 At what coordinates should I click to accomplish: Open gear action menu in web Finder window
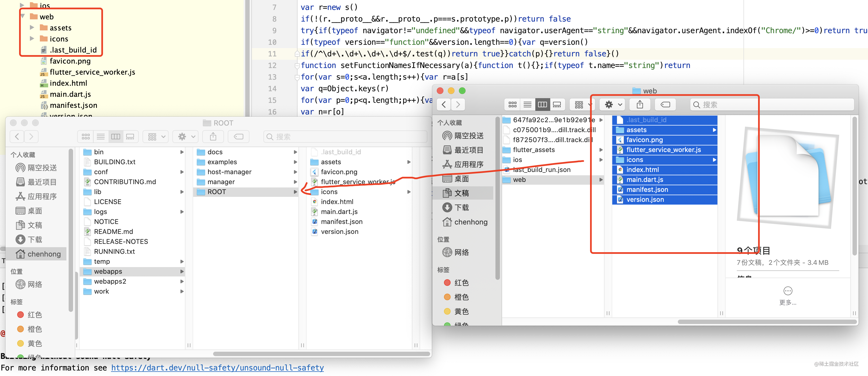613,105
